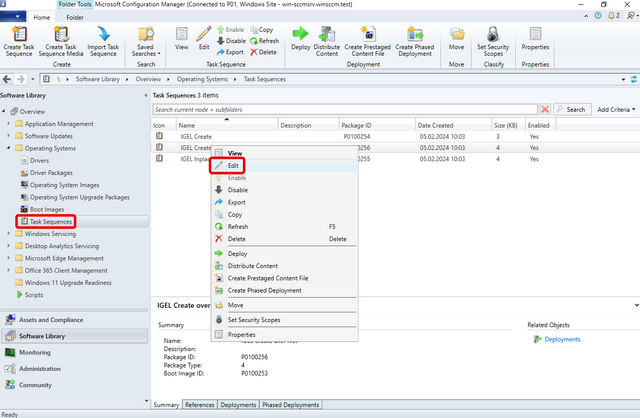Select Boot Images in the navigation tree
Screen dimensions: 640x418
click(x=47, y=209)
